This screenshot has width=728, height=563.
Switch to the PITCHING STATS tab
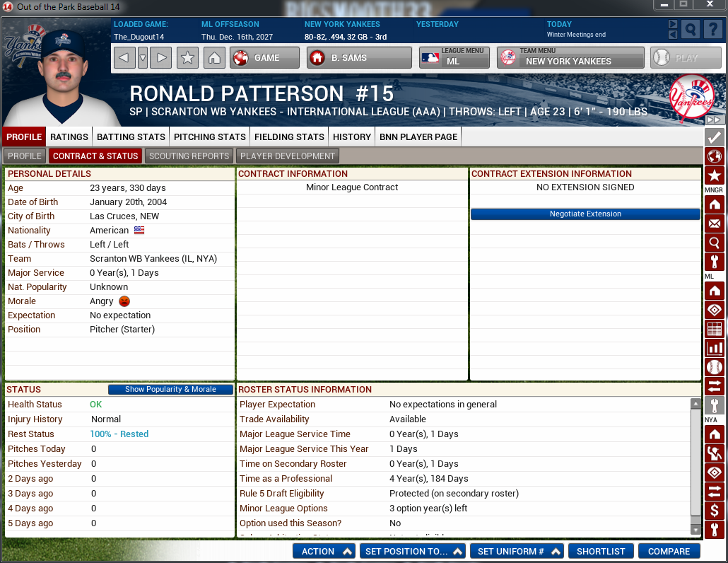click(x=210, y=137)
